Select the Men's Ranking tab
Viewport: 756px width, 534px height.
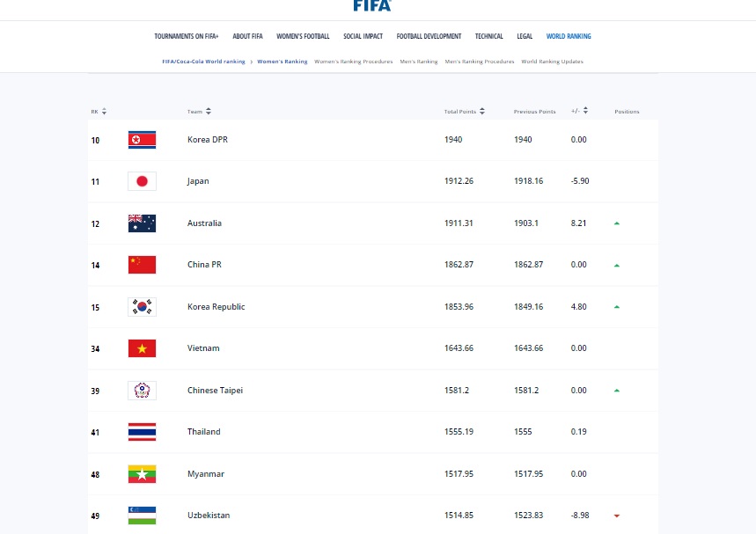418,62
